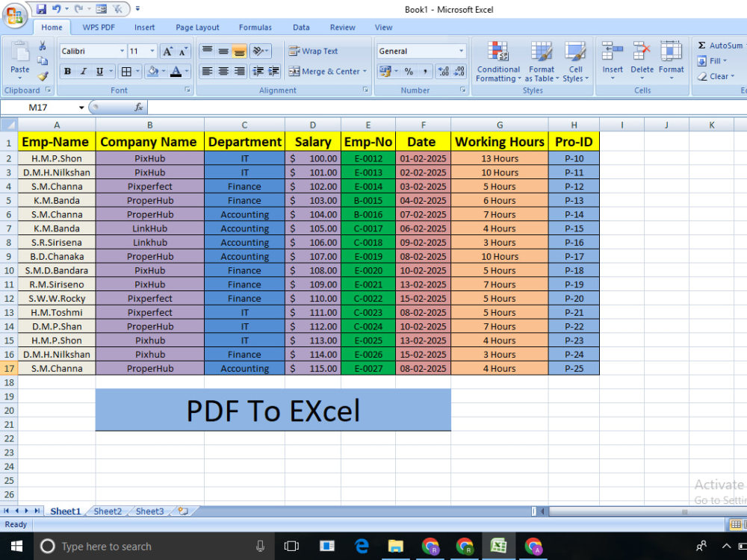Screen dimensions: 747x560
Task: Align text right
Action: click(x=239, y=72)
